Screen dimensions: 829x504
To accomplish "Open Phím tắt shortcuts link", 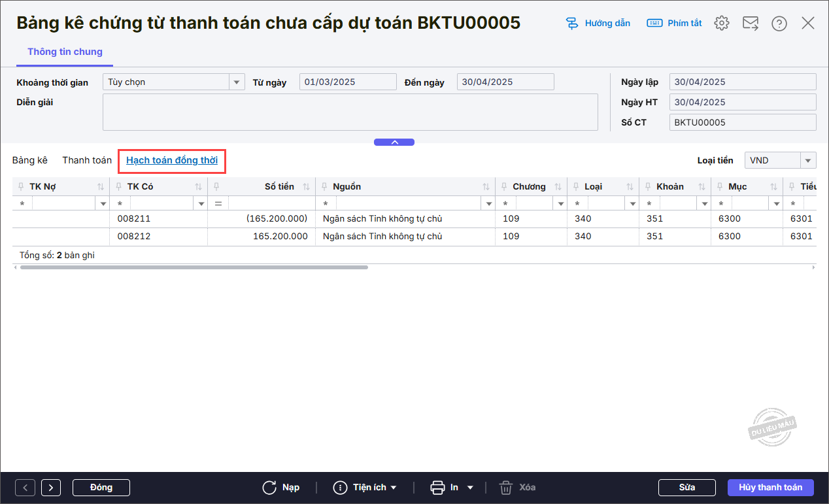I will tap(674, 24).
